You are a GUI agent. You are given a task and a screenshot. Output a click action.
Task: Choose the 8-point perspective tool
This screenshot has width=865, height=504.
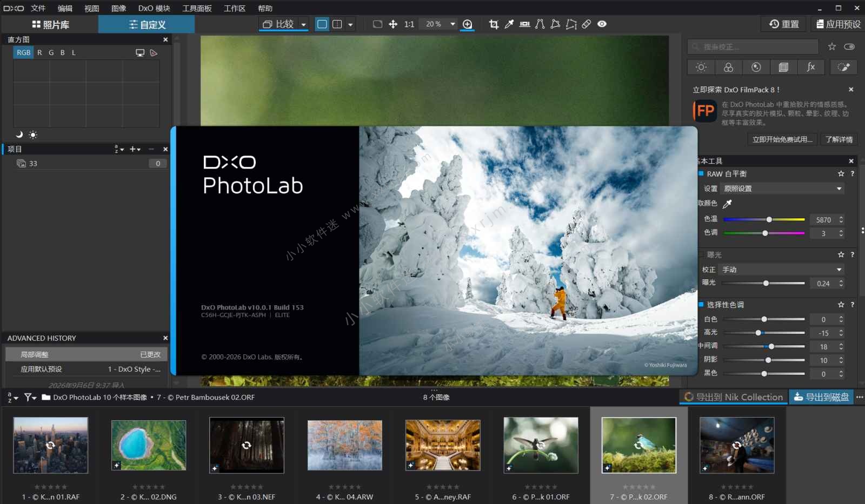[571, 24]
